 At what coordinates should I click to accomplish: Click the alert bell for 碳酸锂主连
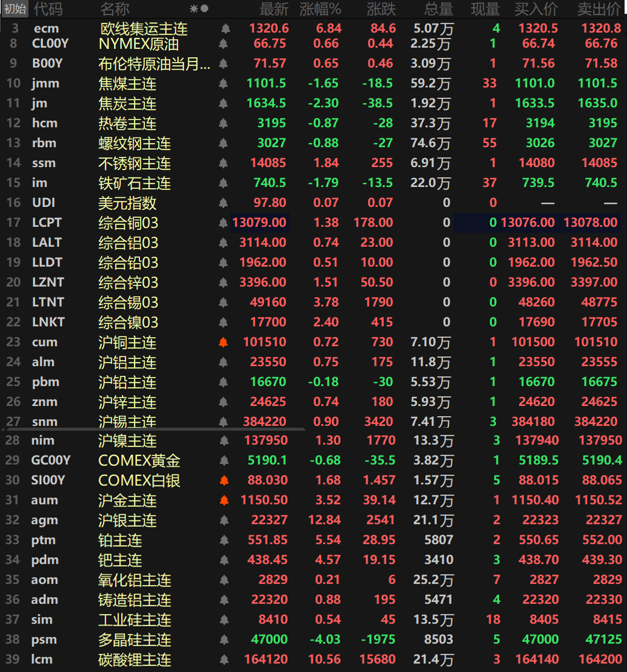[x=224, y=659]
